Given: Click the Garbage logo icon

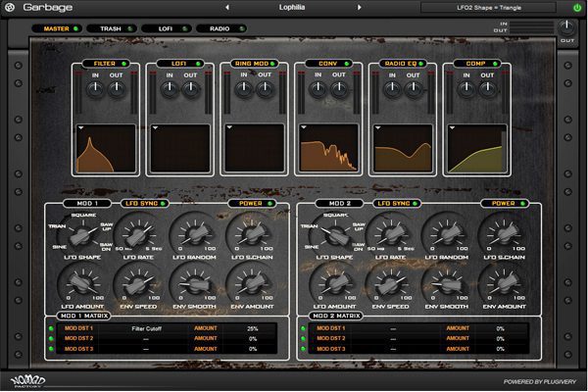Looking at the screenshot, I should pos(10,7).
